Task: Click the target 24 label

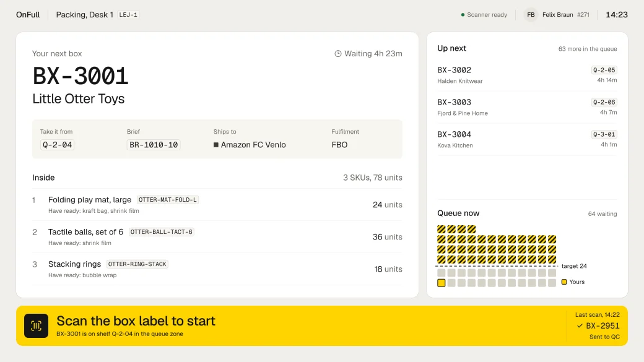Action: click(574, 266)
